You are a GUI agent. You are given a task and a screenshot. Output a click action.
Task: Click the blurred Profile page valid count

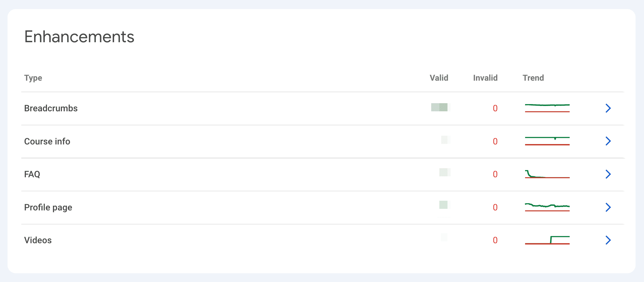tap(443, 205)
